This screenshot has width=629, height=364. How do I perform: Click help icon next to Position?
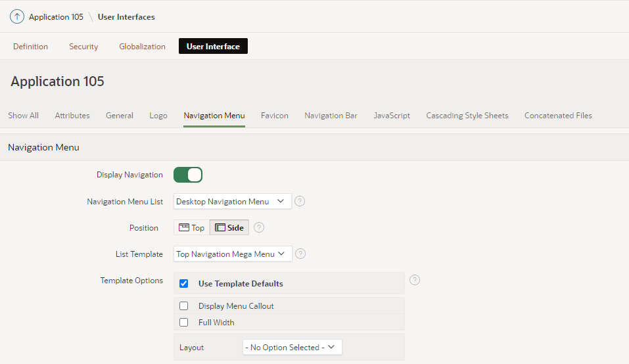tap(259, 227)
